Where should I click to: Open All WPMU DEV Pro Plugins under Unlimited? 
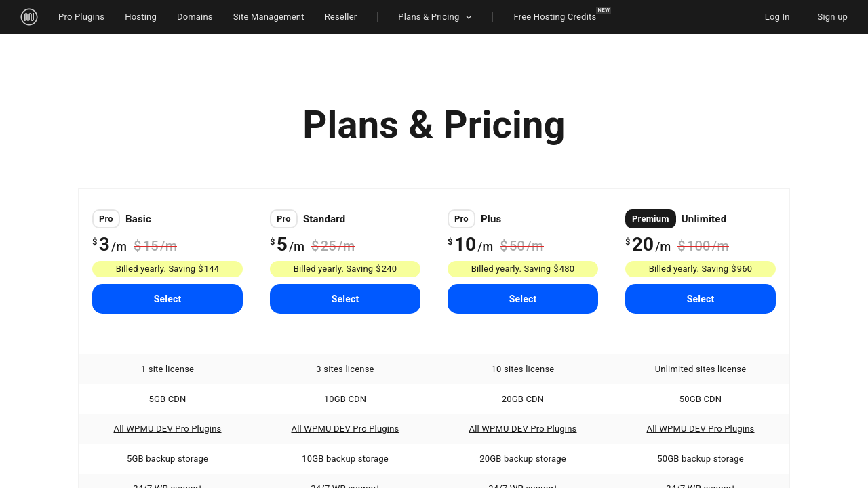point(701,429)
